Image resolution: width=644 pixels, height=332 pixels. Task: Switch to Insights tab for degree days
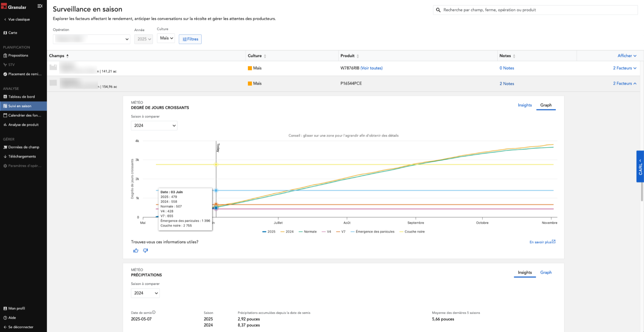[x=525, y=105]
